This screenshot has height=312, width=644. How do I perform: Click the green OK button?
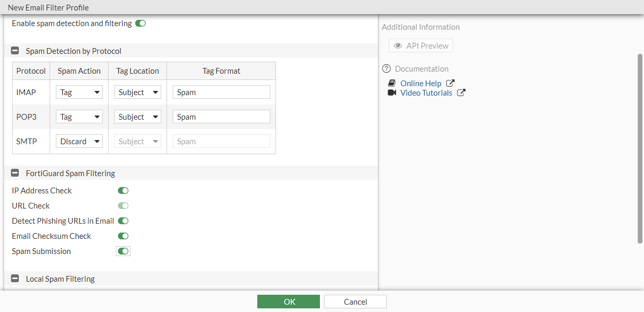(289, 302)
